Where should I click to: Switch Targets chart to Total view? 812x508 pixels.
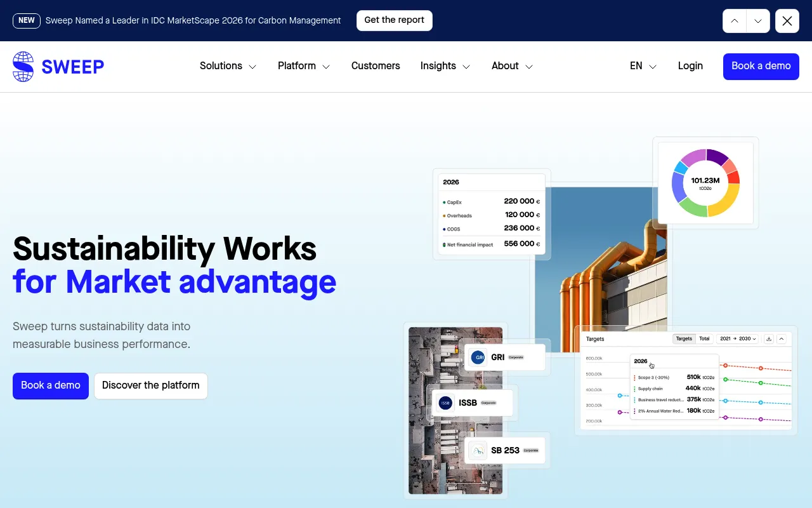[704, 339]
